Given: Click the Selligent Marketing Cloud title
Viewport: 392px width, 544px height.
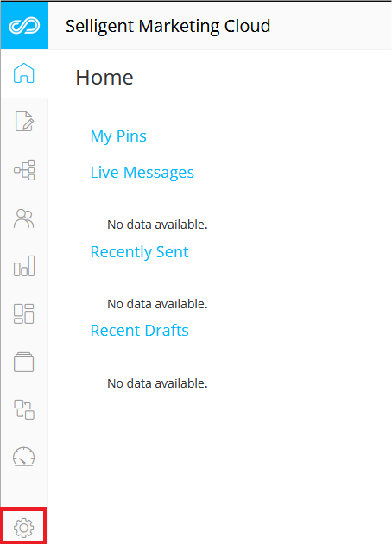Looking at the screenshot, I should [168, 26].
